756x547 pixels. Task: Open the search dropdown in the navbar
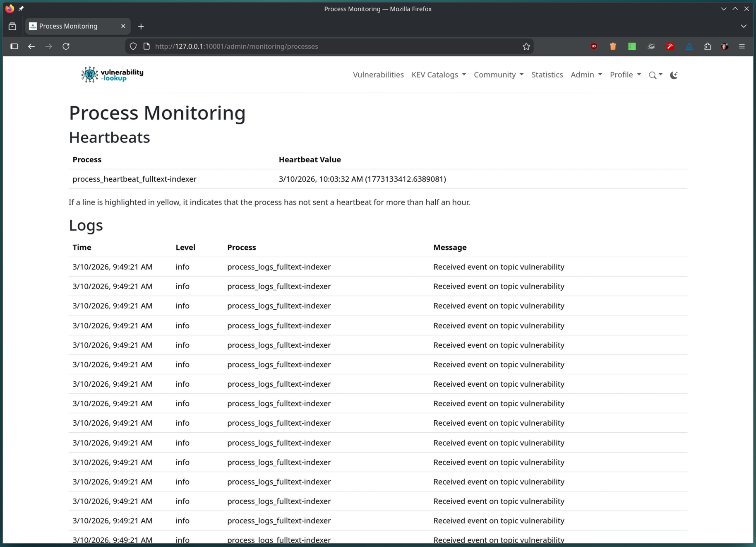pyautogui.click(x=655, y=75)
